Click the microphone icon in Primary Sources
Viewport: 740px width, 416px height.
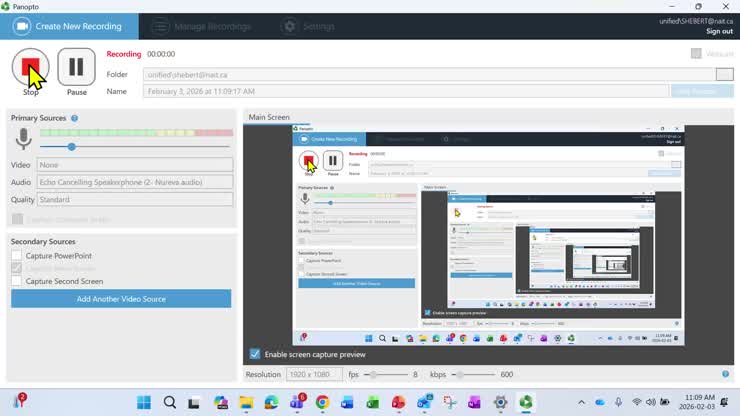[24, 139]
